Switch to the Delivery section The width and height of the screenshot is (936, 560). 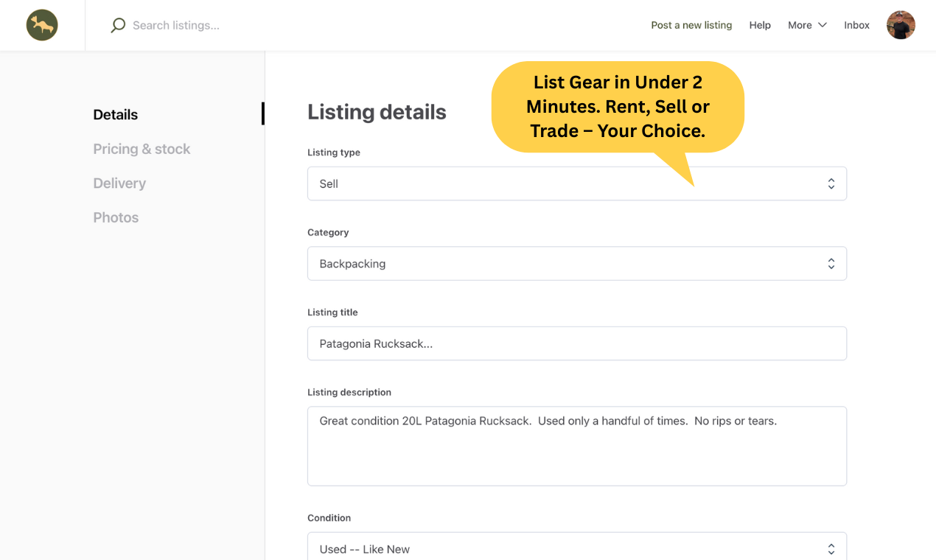click(x=119, y=183)
